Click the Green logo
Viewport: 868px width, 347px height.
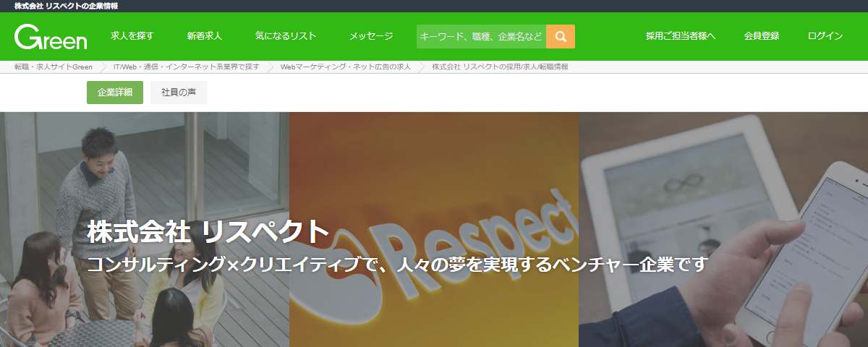pyautogui.click(x=51, y=36)
